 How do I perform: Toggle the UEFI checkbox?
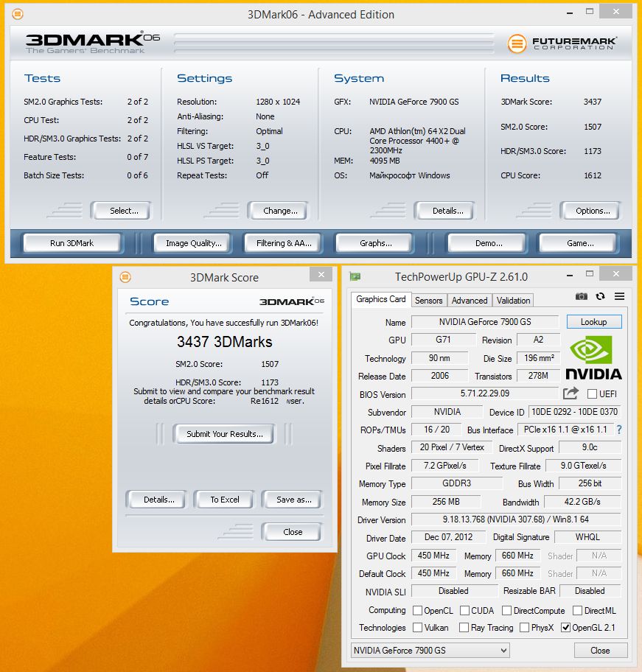pyautogui.click(x=592, y=394)
